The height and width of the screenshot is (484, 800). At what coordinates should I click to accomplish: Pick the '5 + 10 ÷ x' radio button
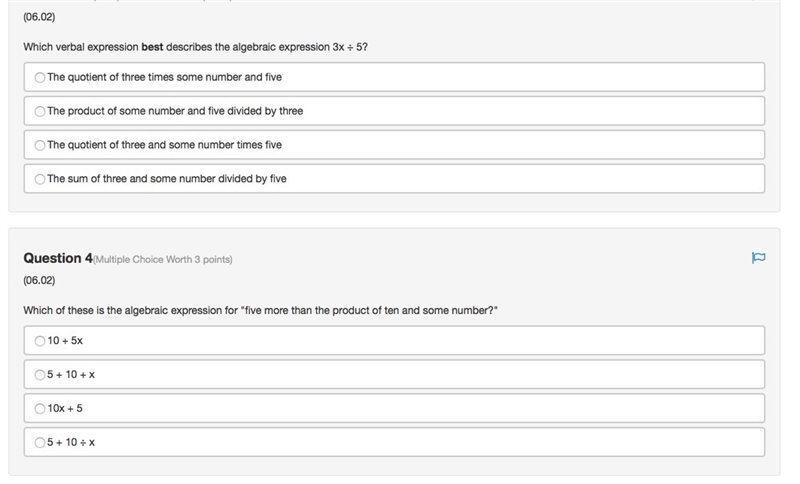point(40,443)
